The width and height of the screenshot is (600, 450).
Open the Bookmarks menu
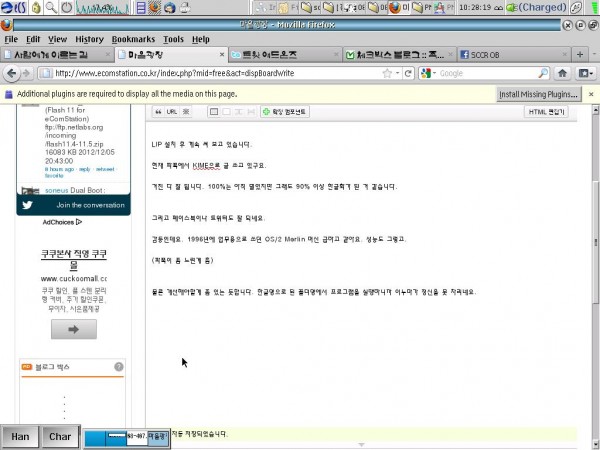pos(133,39)
